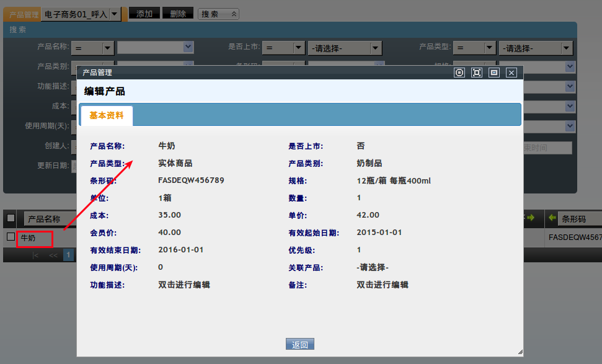Open the 电子商务01_呼入 project dropdown
Viewport: 602px width, 364px height.
click(x=114, y=14)
